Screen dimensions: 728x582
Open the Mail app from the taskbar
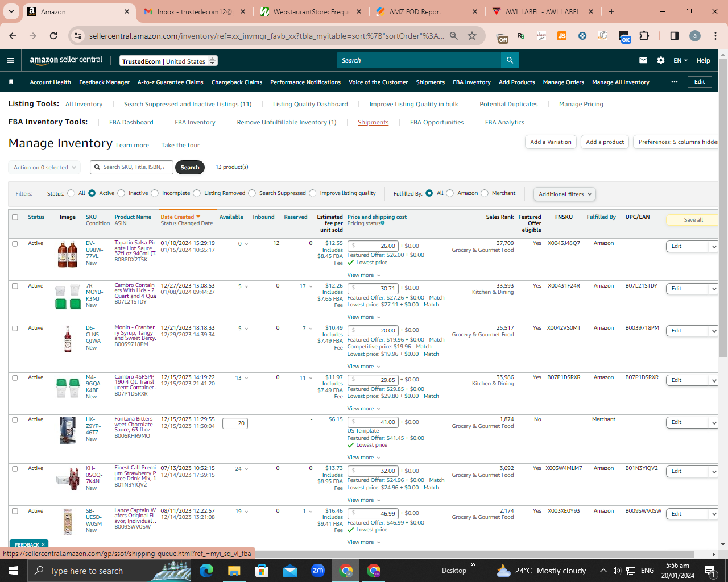[289, 571]
